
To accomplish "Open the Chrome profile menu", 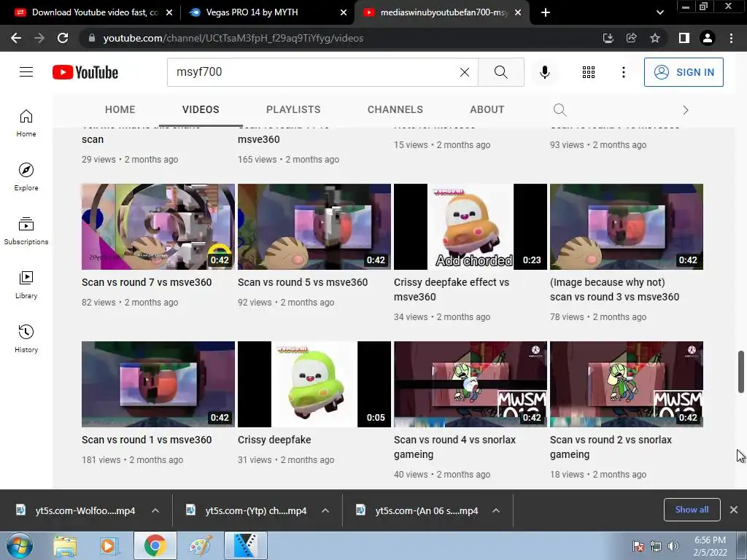I will coord(708,38).
